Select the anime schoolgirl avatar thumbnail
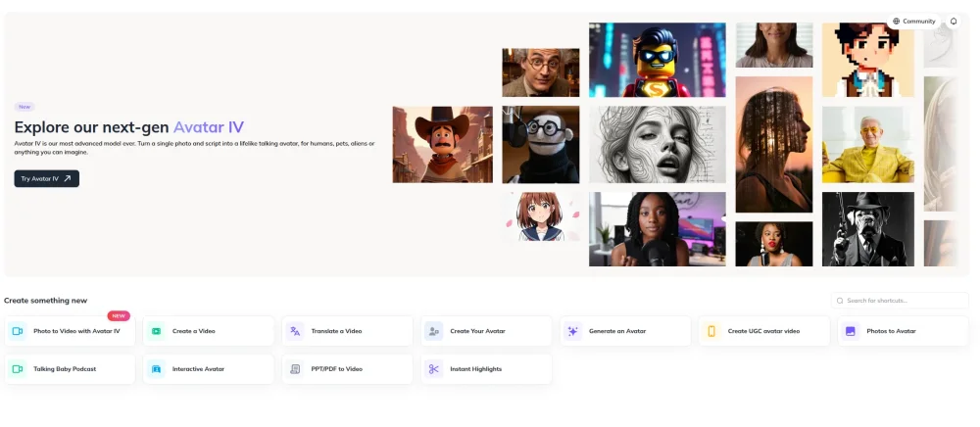980x427 pixels. coord(541,216)
